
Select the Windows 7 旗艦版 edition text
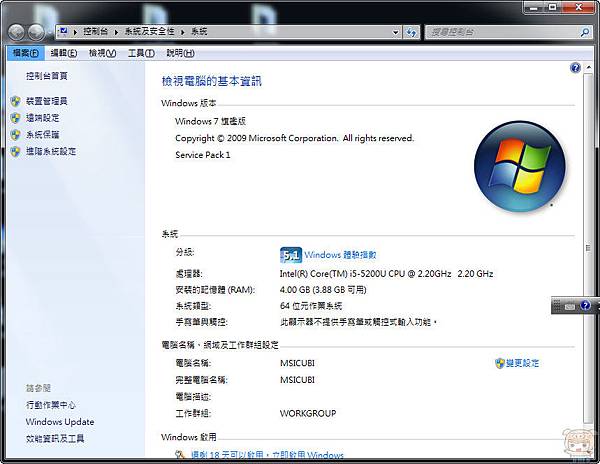(210, 121)
